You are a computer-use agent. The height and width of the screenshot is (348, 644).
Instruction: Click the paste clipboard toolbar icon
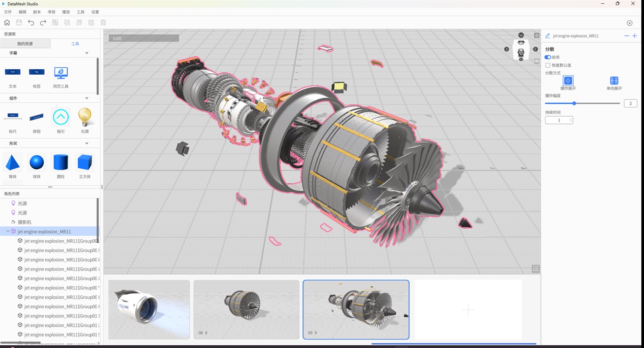coord(79,23)
